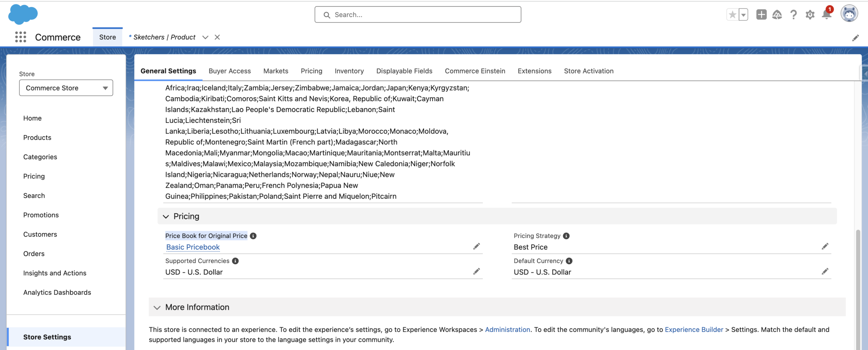Go to Customers in sidebar

pos(40,234)
